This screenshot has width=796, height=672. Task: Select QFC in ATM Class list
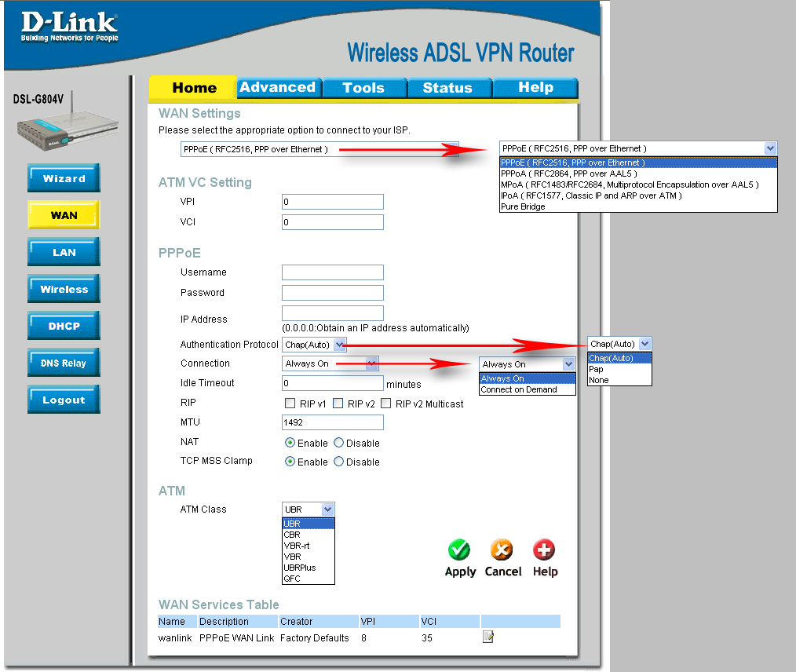[x=309, y=579]
